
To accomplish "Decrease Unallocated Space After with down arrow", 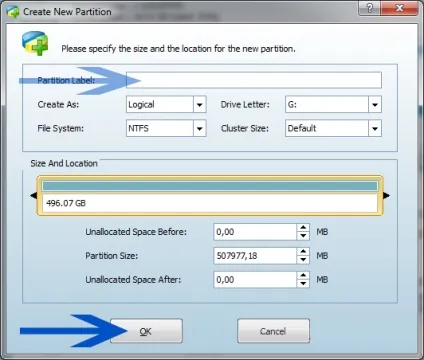I will click(303, 284).
